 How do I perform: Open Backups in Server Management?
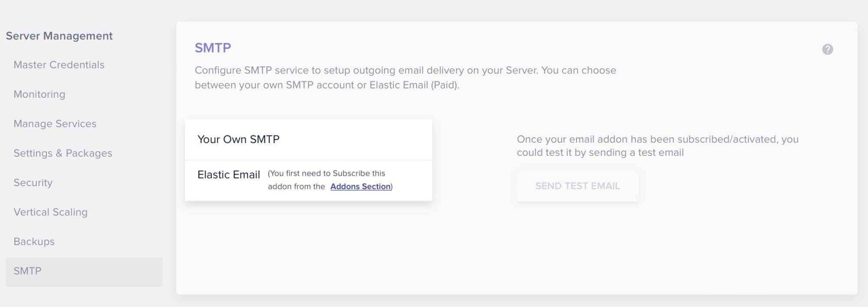[34, 242]
